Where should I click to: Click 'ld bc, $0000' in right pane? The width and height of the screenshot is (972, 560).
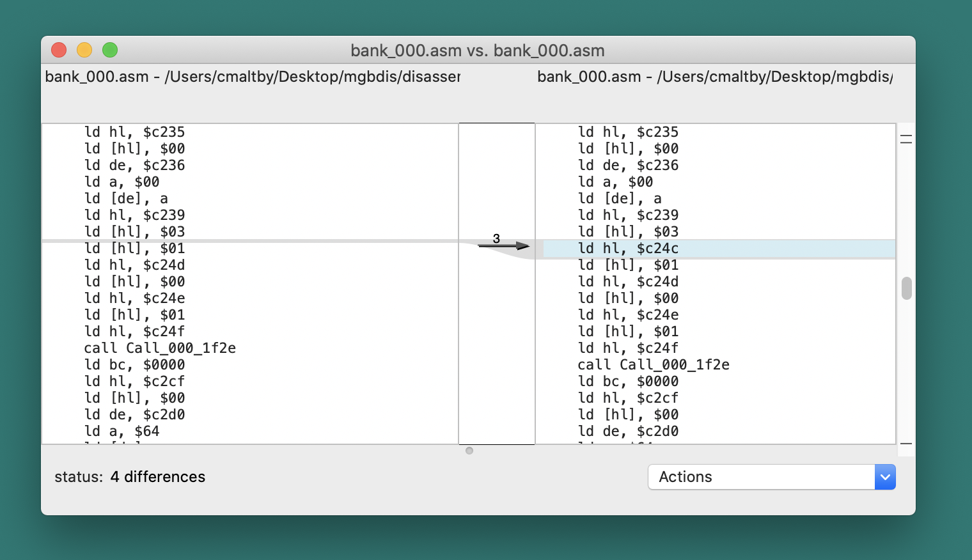point(628,382)
